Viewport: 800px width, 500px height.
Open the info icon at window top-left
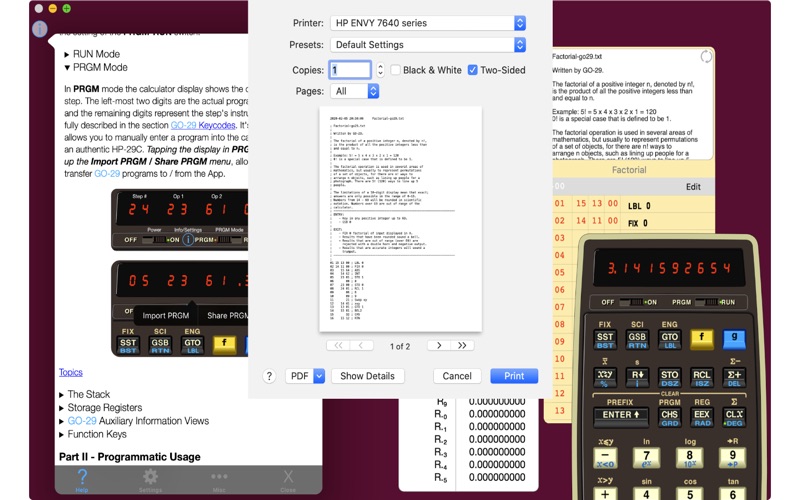tap(39, 29)
